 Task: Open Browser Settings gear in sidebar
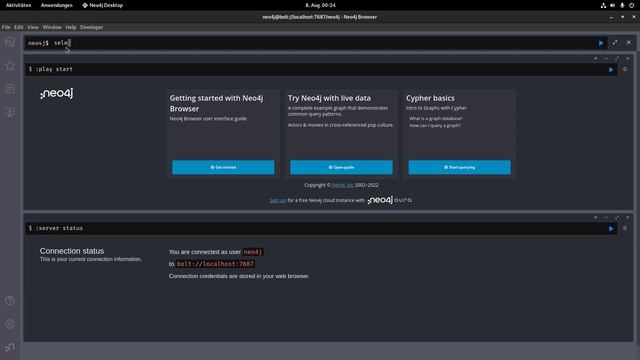pos(10,324)
